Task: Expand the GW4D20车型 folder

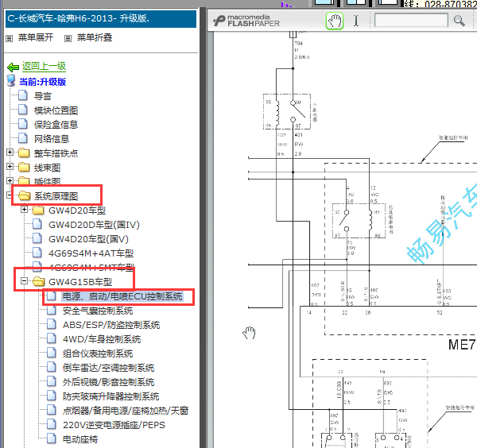Action: pyautogui.click(x=25, y=209)
